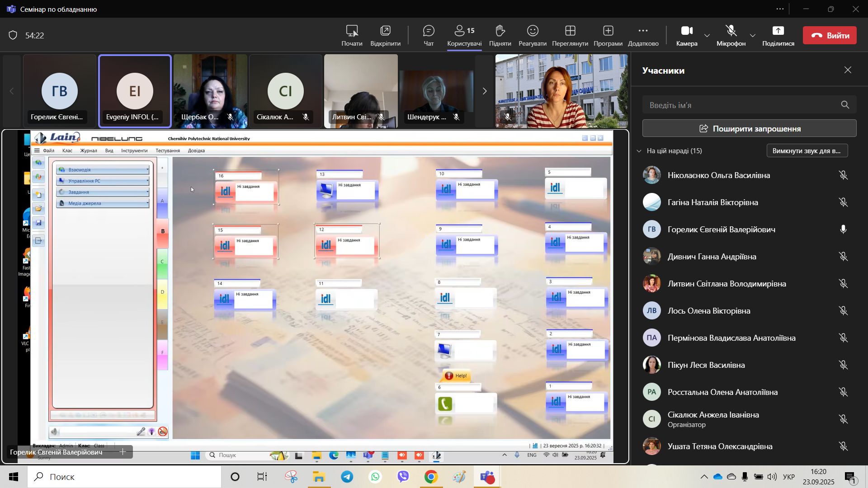
Task: Click the Введіть ім'я search field
Action: point(741,105)
